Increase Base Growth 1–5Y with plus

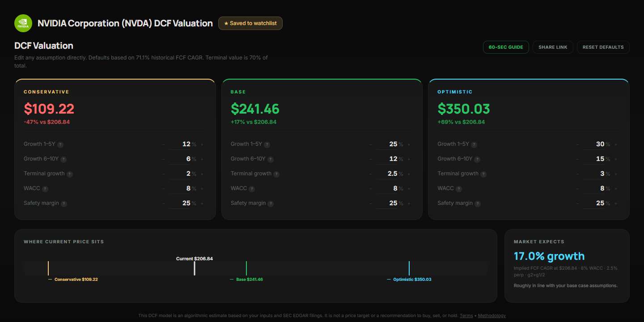pos(409,144)
